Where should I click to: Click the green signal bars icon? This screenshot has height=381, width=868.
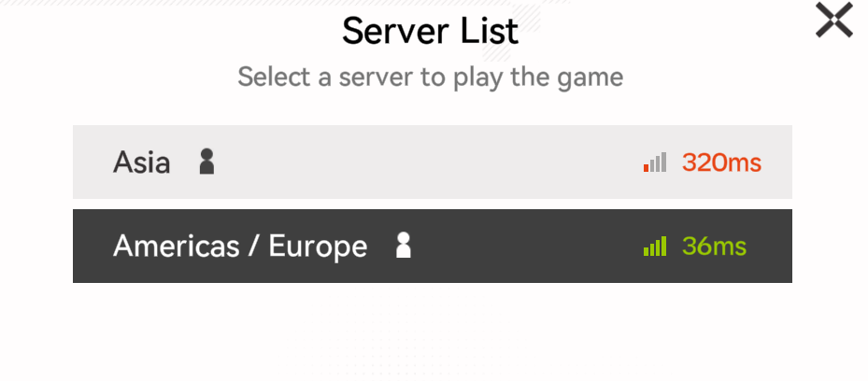point(655,247)
